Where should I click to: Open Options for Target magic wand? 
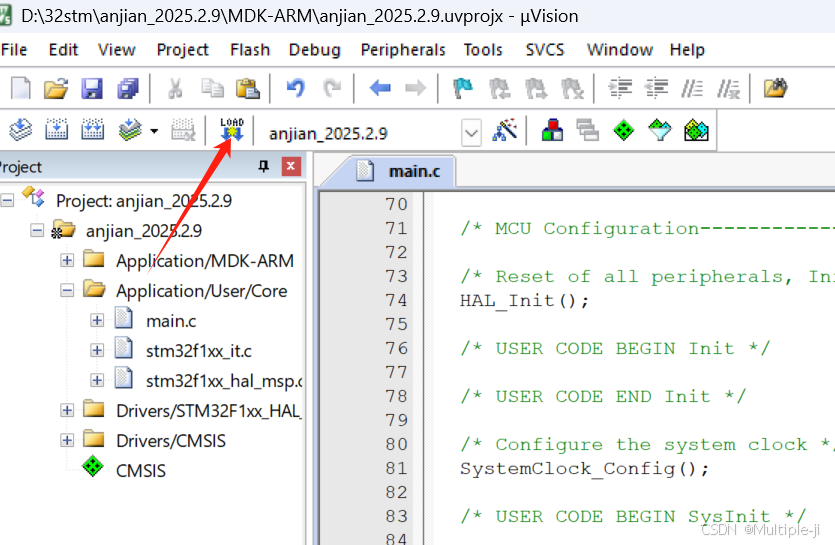tap(504, 130)
